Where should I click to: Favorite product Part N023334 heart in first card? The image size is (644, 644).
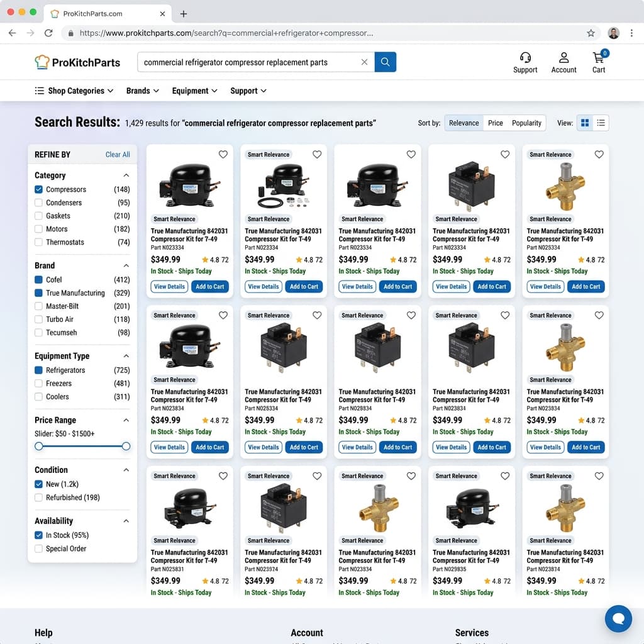pyautogui.click(x=223, y=155)
